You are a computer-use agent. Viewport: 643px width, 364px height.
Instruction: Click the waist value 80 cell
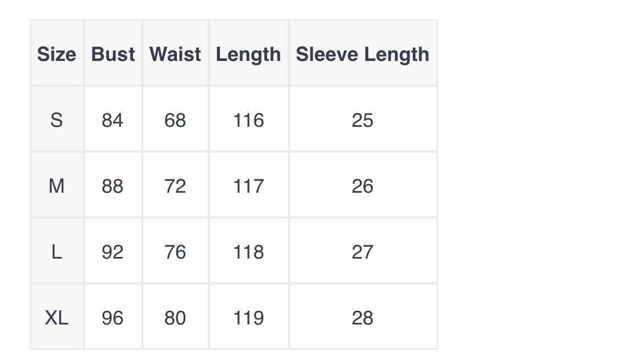click(x=175, y=317)
